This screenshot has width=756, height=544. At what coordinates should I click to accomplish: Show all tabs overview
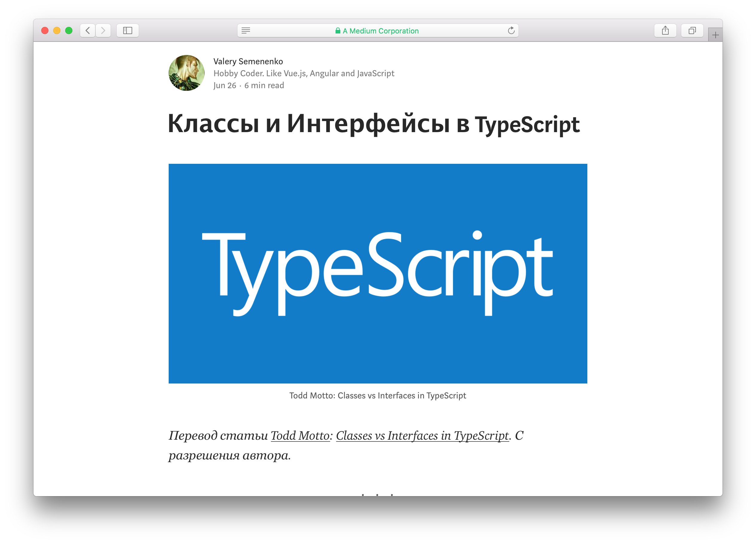click(x=692, y=31)
